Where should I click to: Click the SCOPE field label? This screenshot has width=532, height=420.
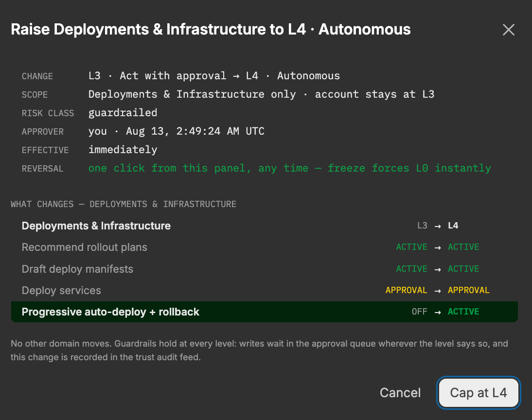[x=35, y=95]
